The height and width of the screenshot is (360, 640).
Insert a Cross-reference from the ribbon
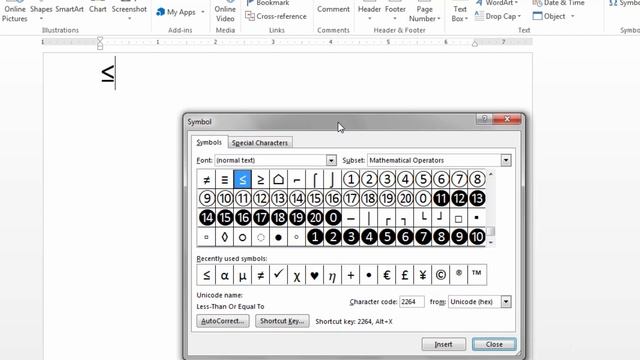(276, 16)
